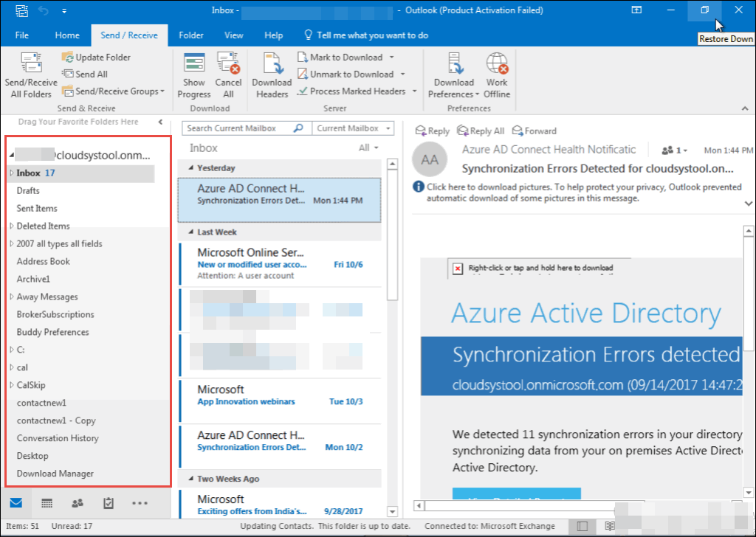Collapse the Last Week message group
Viewport: 756px width, 537px height.
pyautogui.click(x=191, y=232)
